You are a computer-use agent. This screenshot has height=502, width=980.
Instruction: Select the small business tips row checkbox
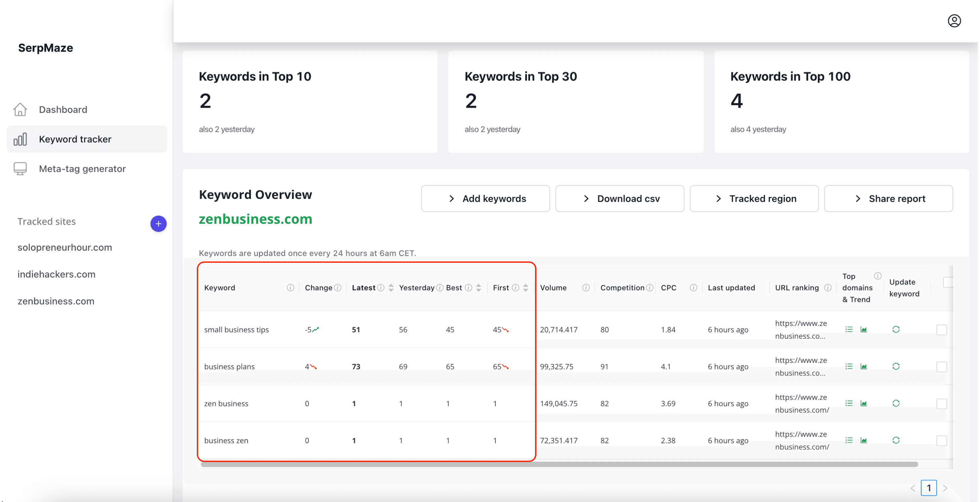coord(942,330)
